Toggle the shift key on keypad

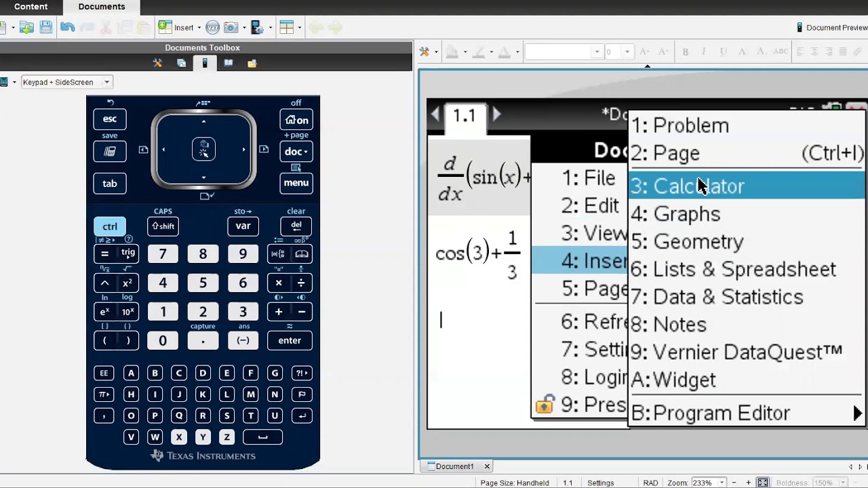coord(163,226)
